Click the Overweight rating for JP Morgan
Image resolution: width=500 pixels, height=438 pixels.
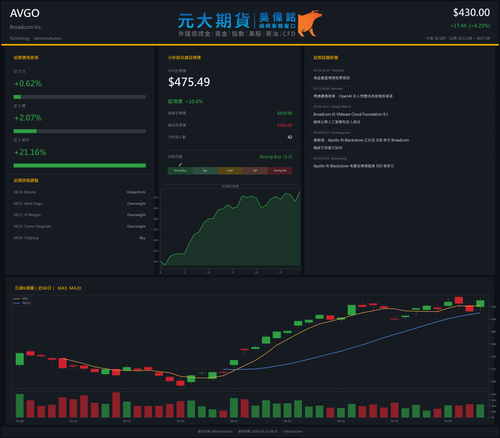pyautogui.click(x=136, y=215)
